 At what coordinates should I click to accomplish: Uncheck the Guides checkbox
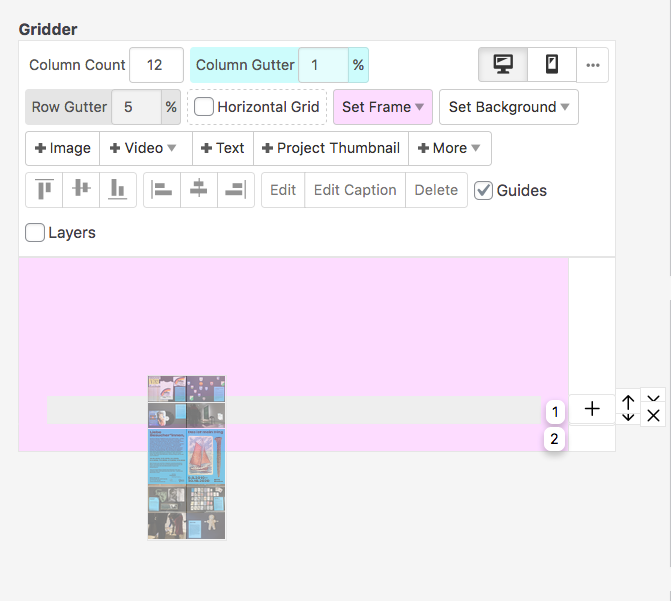coord(484,190)
